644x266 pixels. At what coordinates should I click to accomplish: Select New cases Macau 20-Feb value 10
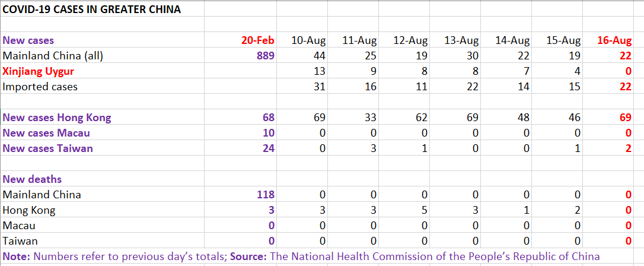[267, 133]
